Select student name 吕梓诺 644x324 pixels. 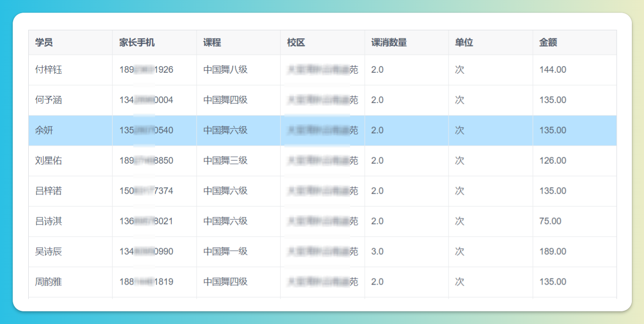tap(48, 191)
